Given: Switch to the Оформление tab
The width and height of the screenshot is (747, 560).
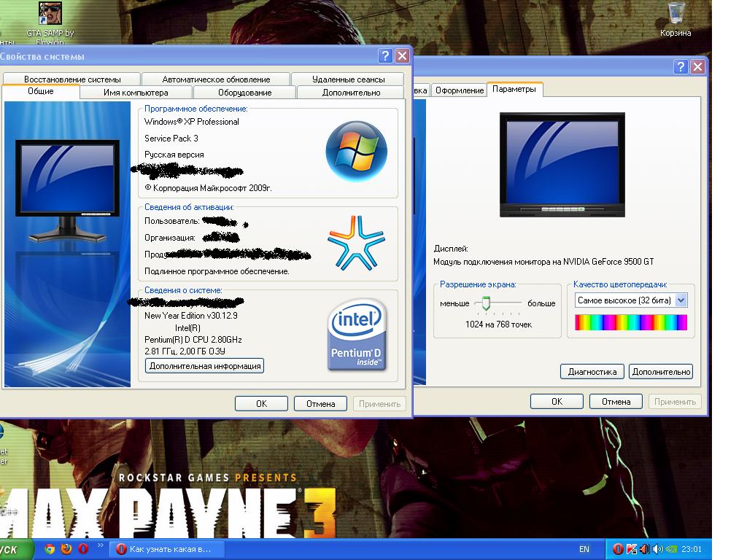Looking at the screenshot, I should 460,90.
